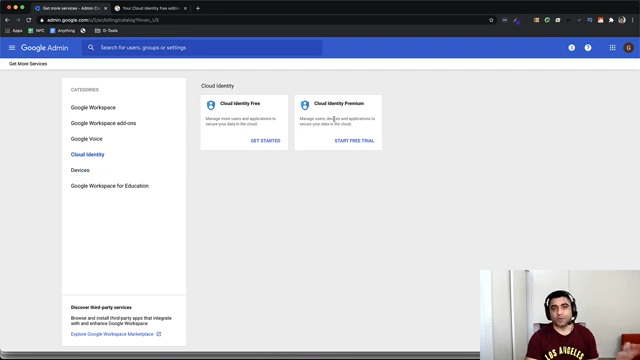This screenshot has height=360, width=640.
Task: Open Explore Google Workspace Marketplace link
Action: pos(112,334)
